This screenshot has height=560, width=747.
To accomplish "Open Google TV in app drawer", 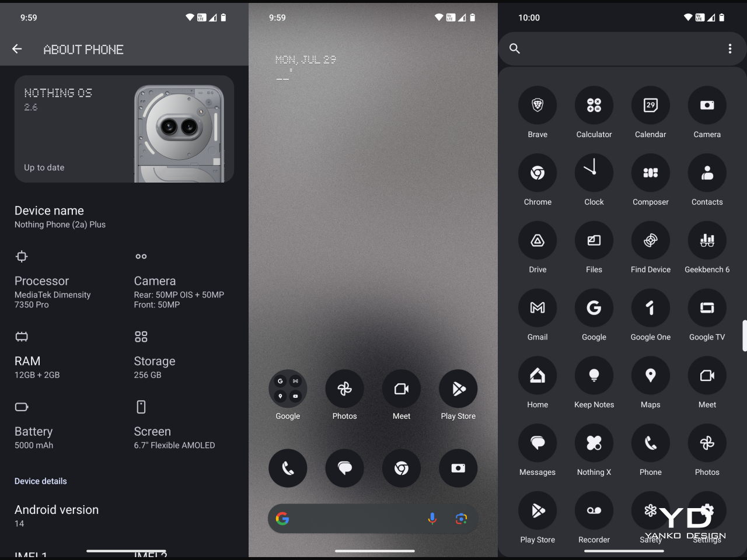I will 707,308.
